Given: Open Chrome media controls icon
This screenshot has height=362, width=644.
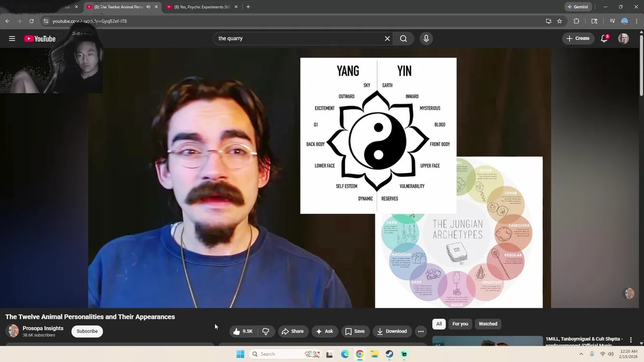Looking at the screenshot, I should click(612, 21).
